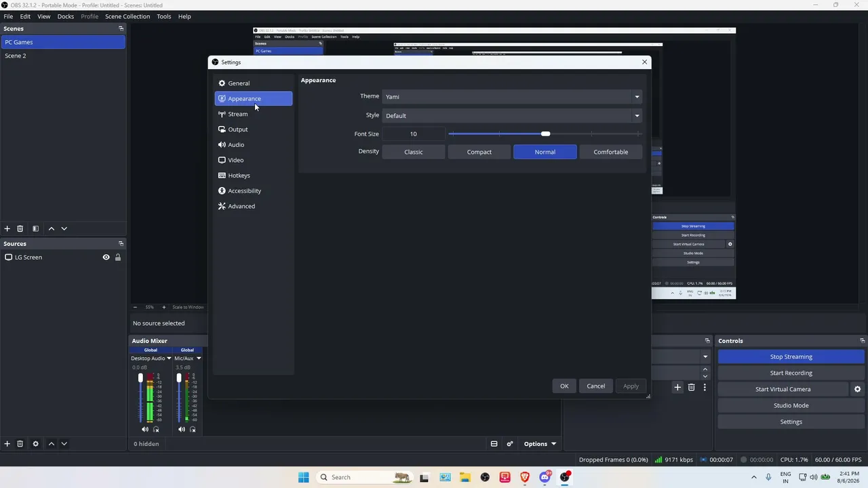Click Stop Streaming in Controls
Viewport: 868px width, 488px height.
[791, 357]
